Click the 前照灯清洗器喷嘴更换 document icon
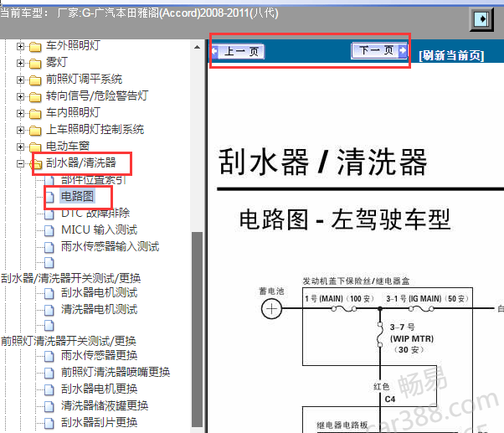The width and height of the screenshot is (504, 433). tap(49, 373)
